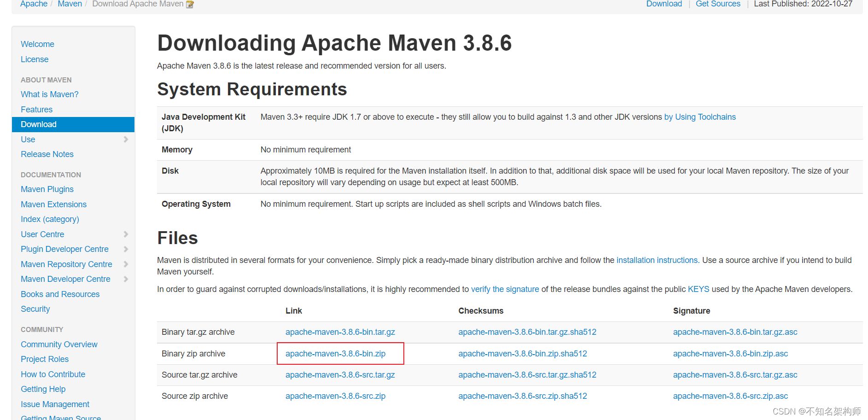Screen dimensions: 868x420
Task: Open Issue Management sidebar link
Action: (55, 404)
